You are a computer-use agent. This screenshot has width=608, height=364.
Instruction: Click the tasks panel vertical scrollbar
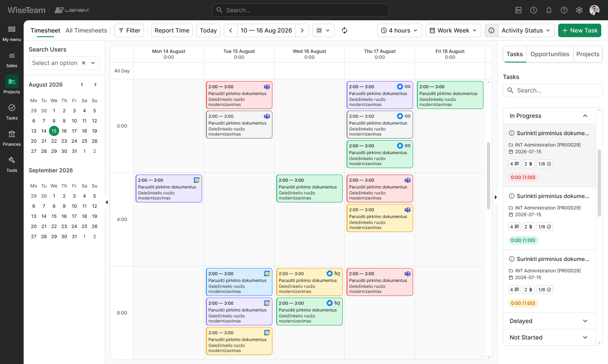pyautogui.click(x=599, y=183)
